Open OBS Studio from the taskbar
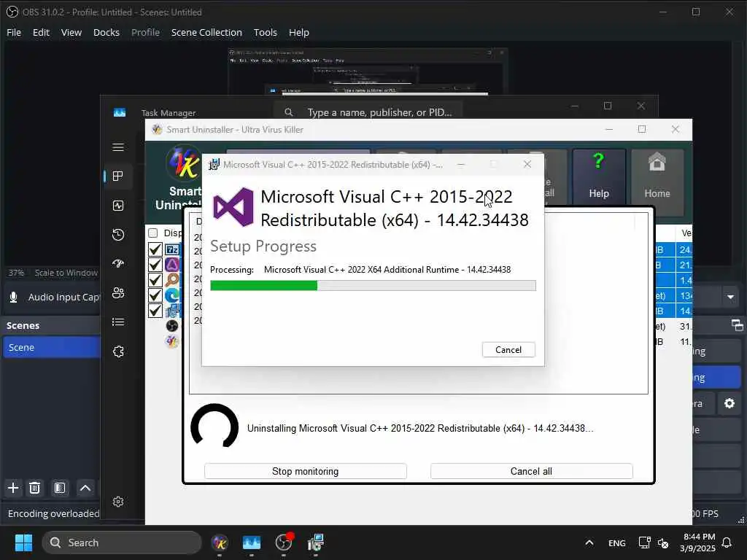Image resolution: width=747 pixels, height=560 pixels. coord(284,542)
